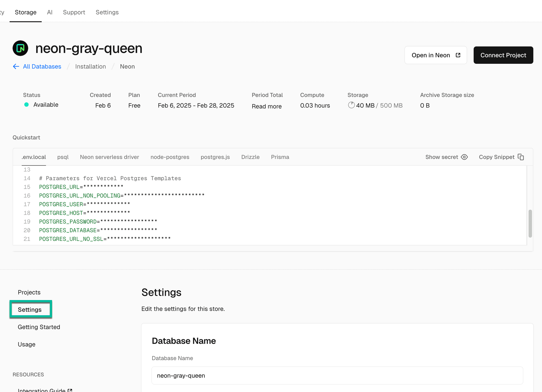The width and height of the screenshot is (542, 392).
Task: Click the external link icon in Open in Neon
Action: point(458,55)
